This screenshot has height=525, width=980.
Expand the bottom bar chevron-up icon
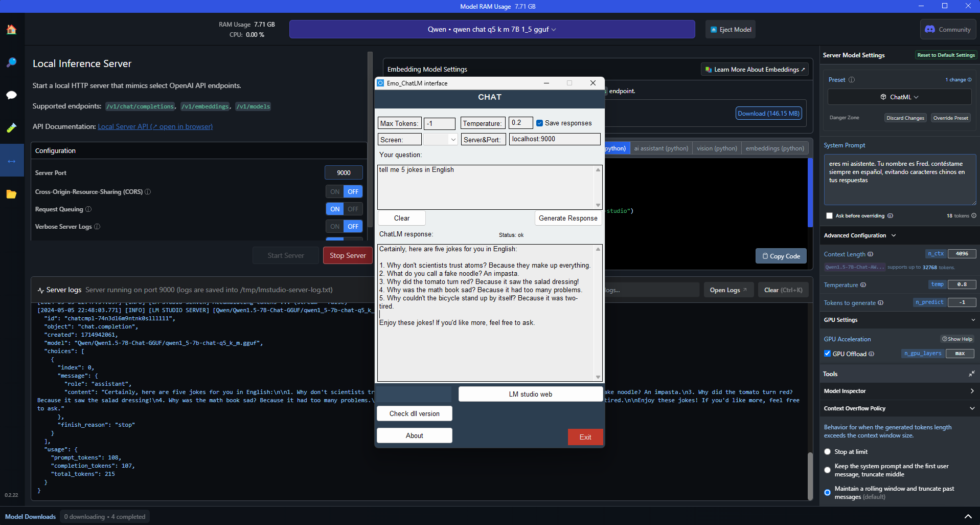click(x=968, y=516)
